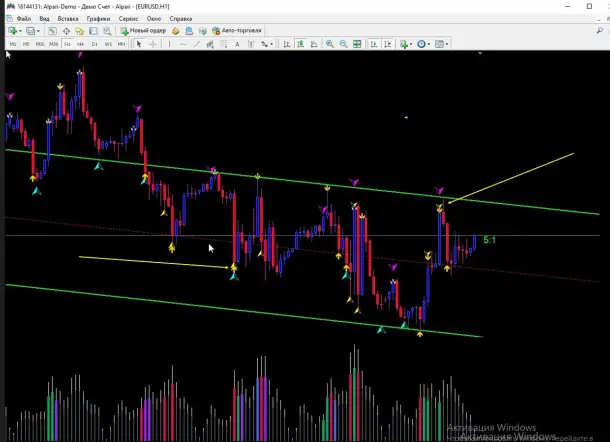Select the crosshair cursor tool
The width and height of the screenshot is (610, 442).
153,44
